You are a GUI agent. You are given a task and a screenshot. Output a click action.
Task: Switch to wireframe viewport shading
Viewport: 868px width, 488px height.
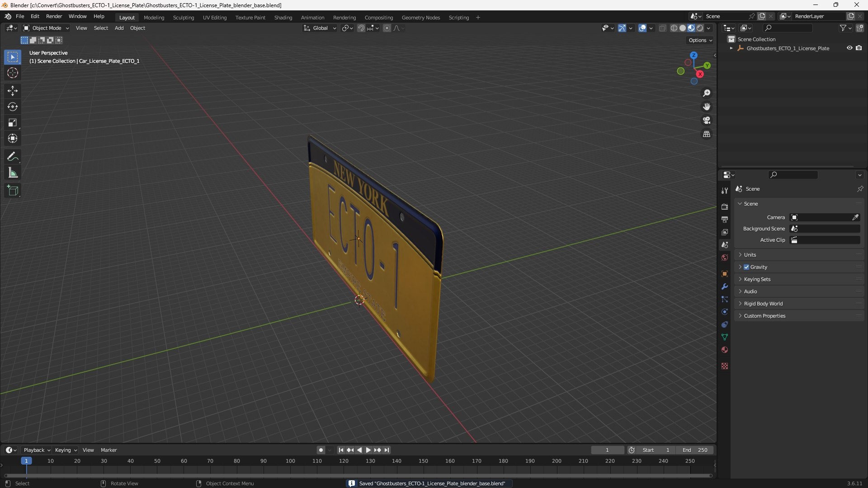(674, 28)
